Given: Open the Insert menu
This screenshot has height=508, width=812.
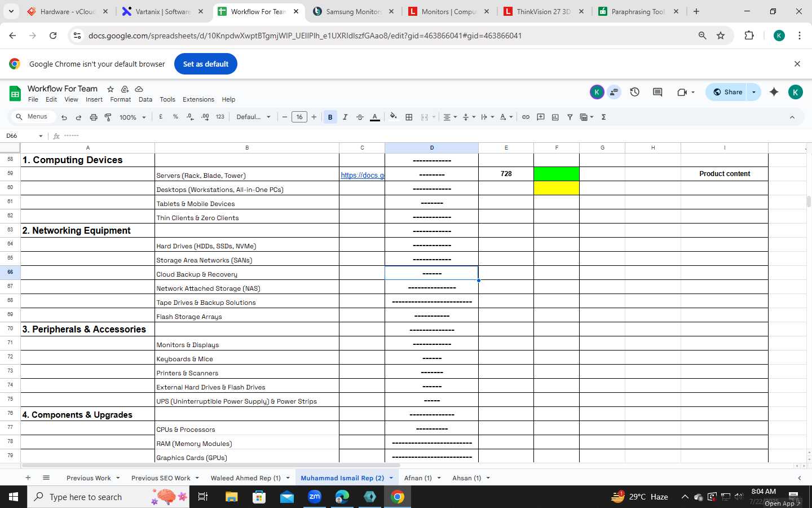Looking at the screenshot, I should coord(94,99).
